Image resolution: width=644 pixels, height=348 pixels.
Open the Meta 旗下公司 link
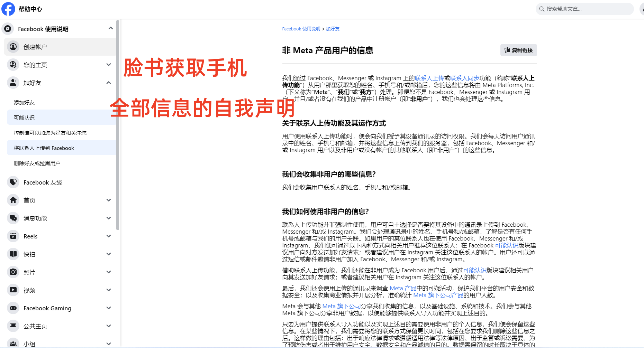tap(342, 306)
